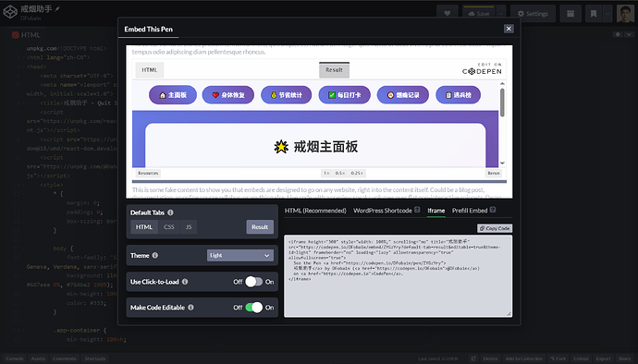Open the bookmark dropdown arrow
This screenshot has width=638, height=364.
(607, 14)
